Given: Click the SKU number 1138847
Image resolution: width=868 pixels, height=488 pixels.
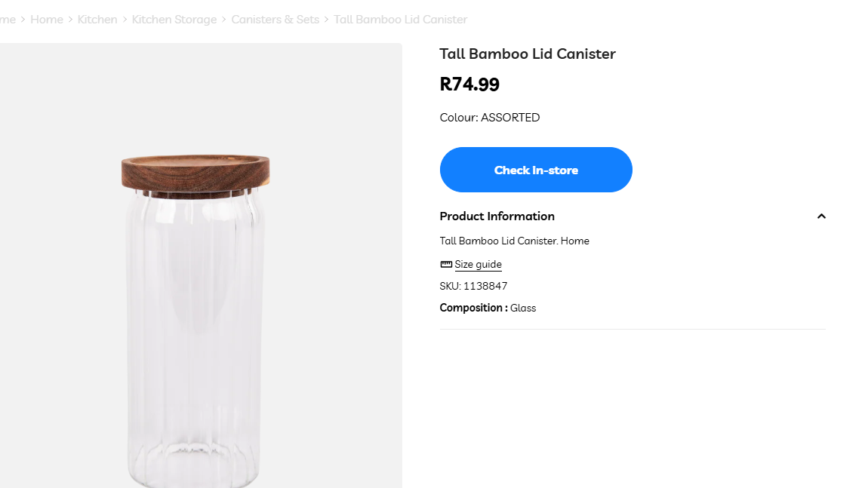Looking at the screenshot, I should point(485,287).
